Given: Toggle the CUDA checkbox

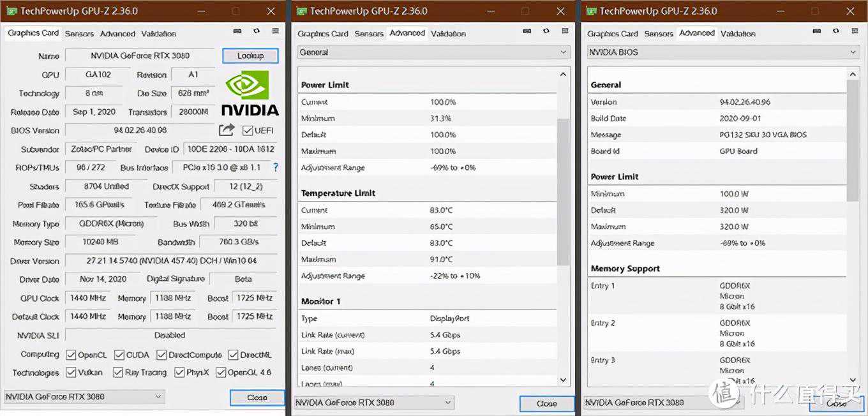Looking at the screenshot, I should (x=119, y=355).
